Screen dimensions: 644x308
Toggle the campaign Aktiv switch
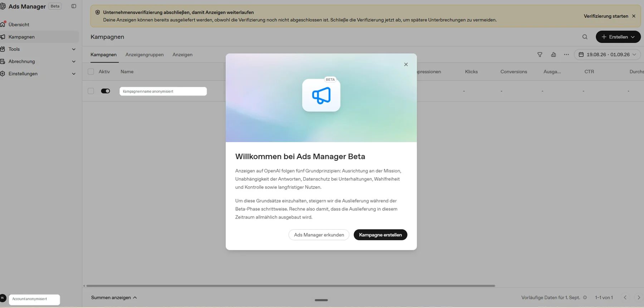[106, 91]
